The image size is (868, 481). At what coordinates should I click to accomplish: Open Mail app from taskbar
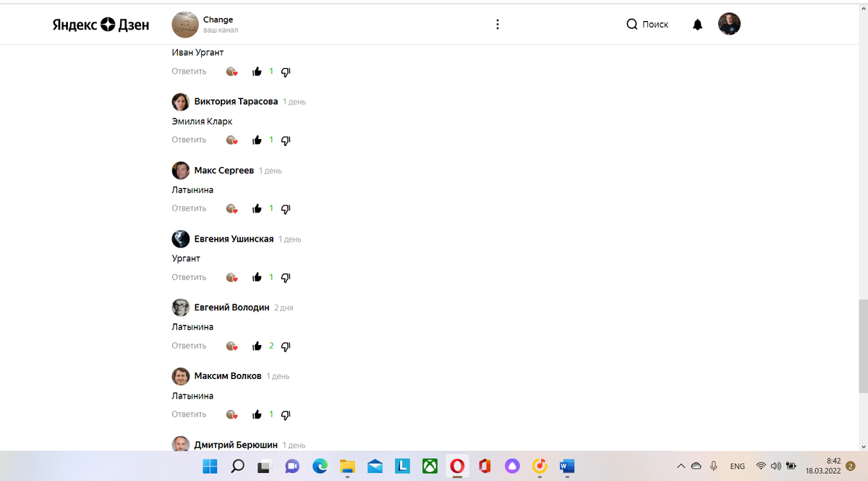pyautogui.click(x=375, y=467)
